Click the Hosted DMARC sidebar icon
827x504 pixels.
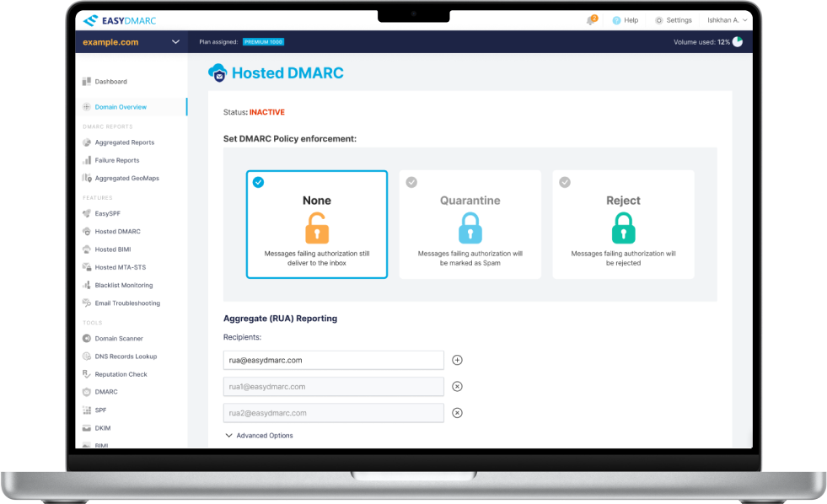[x=87, y=232]
